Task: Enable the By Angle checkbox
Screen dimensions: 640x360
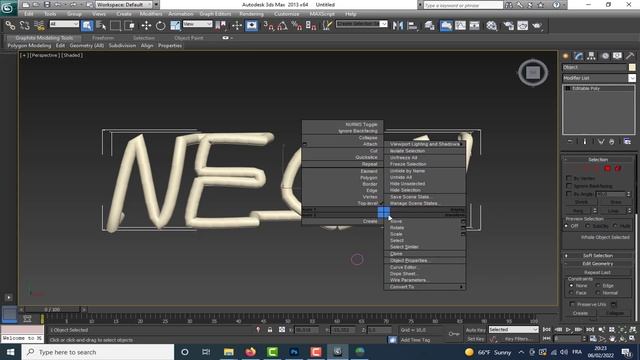Action: [x=569, y=194]
